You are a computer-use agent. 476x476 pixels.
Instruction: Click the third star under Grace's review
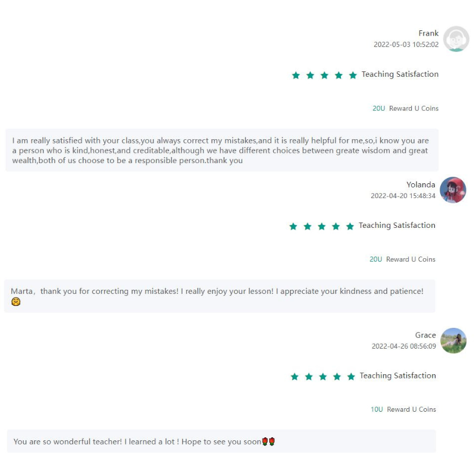323,377
